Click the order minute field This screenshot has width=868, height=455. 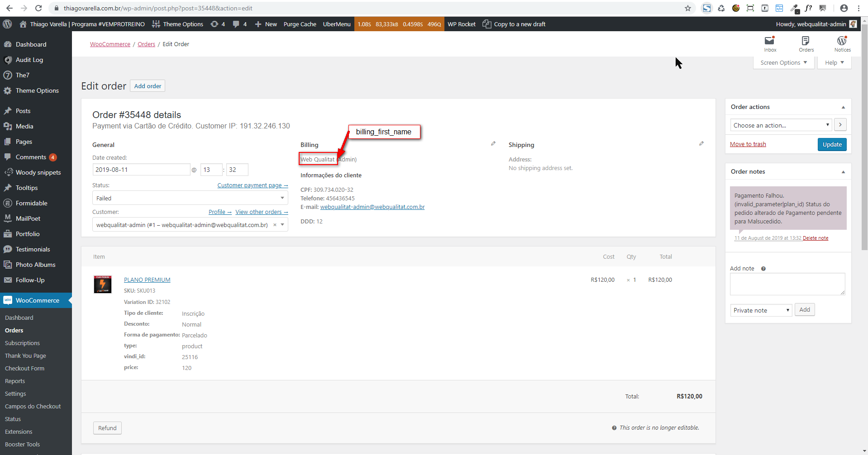[x=237, y=170]
